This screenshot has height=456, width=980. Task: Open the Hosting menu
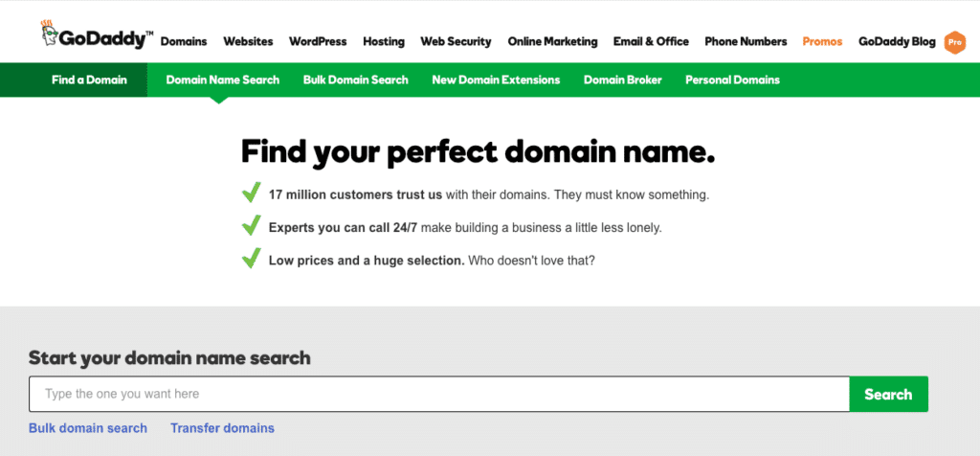(384, 42)
